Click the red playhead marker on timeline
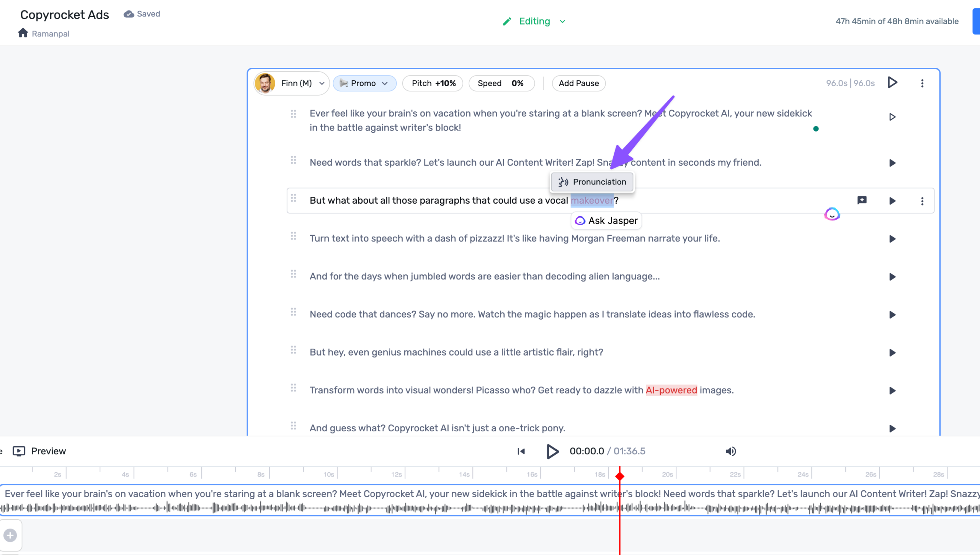The height and width of the screenshot is (555, 980). click(620, 476)
